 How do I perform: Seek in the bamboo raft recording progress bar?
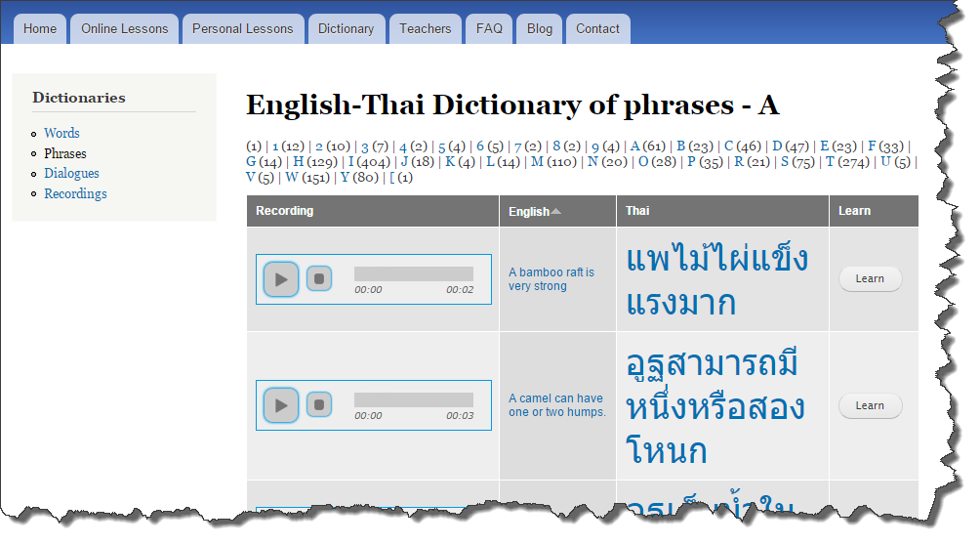coord(414,273)
